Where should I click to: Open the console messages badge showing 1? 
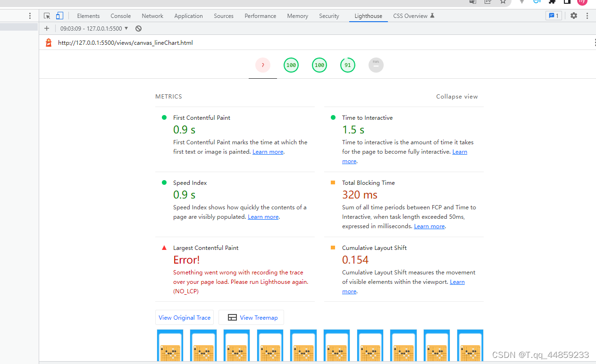pos(554,16)
